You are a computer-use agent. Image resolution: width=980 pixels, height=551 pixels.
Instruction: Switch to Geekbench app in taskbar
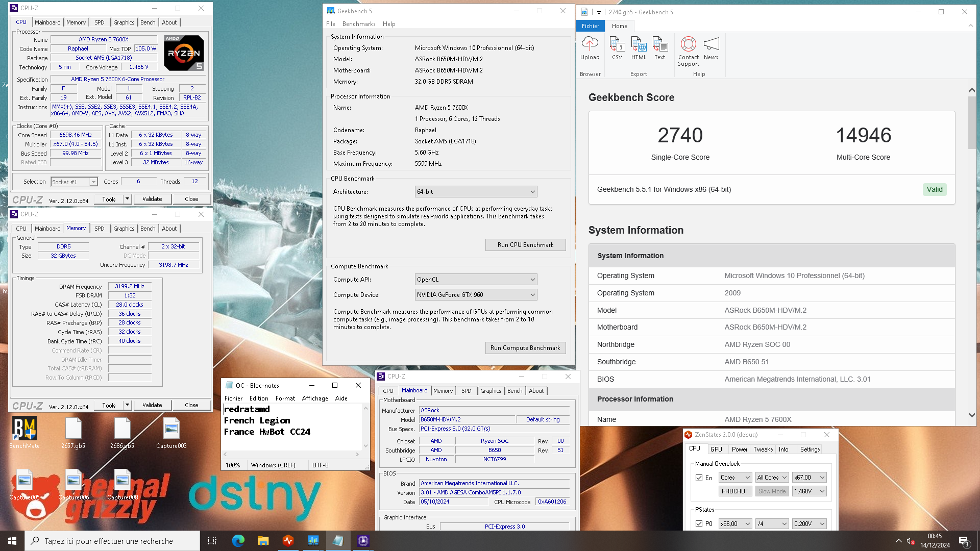313,541
